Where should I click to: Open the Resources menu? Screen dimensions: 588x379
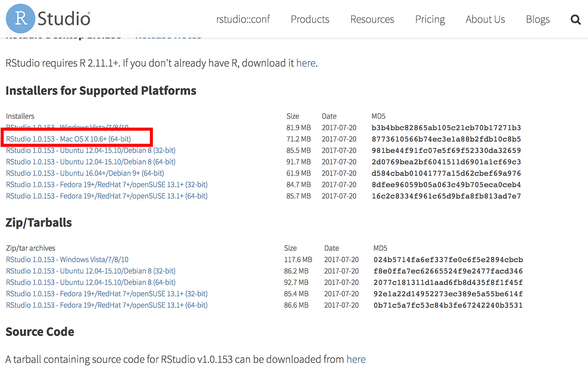click(x=372, y=19)
